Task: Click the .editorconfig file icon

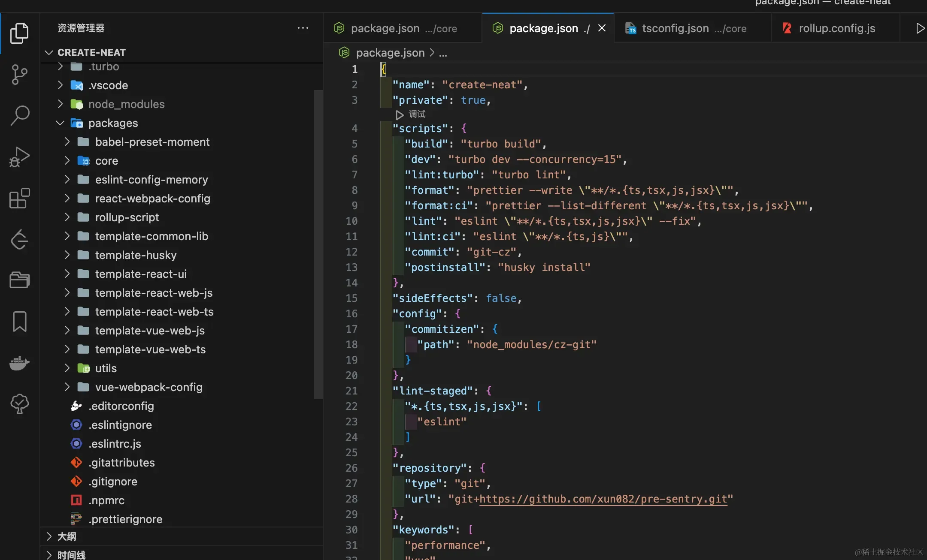Action: click(x=76, y=406)
